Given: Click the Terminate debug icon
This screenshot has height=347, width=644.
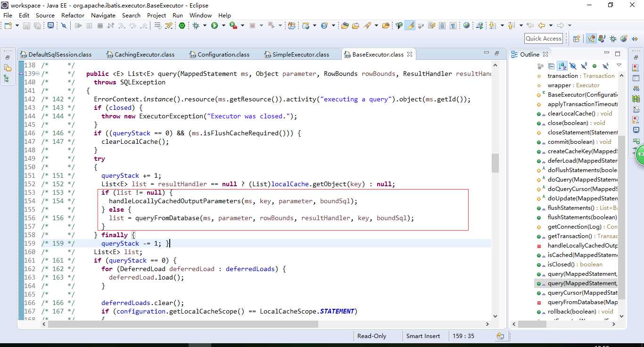Looking at the screenshot, I should pos(100,25).
